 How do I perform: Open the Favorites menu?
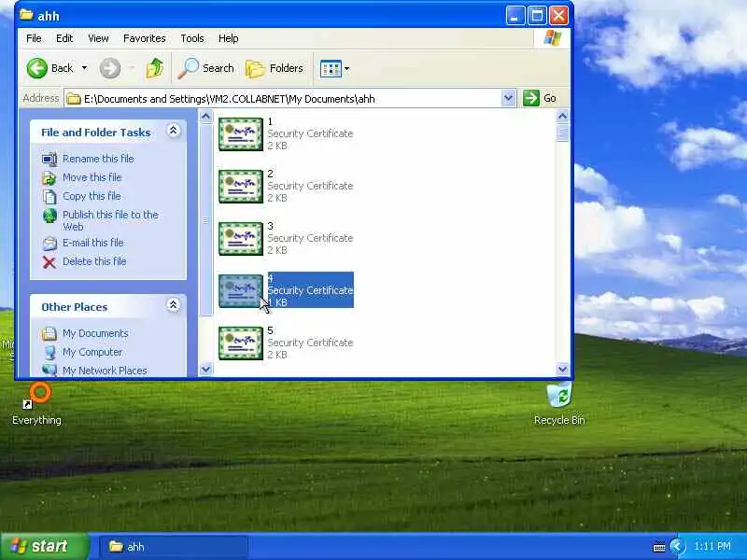coord(145,38)
